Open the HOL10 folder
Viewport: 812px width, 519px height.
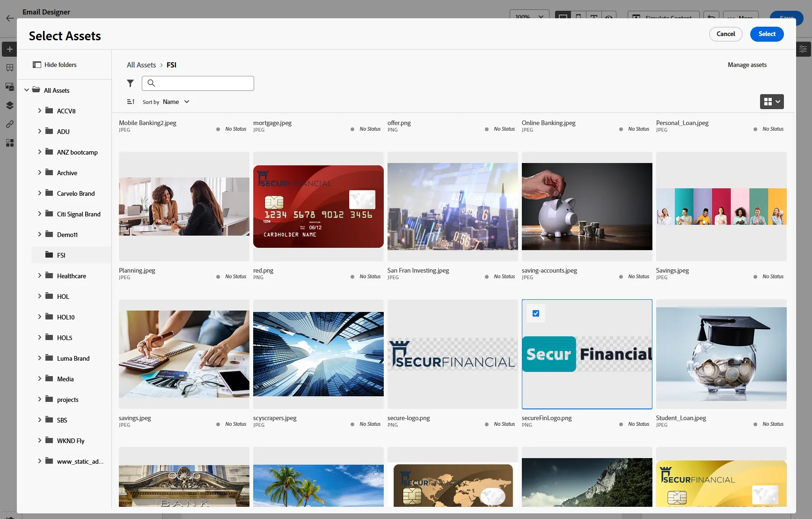pyautogui.click(x=66, y=317)
